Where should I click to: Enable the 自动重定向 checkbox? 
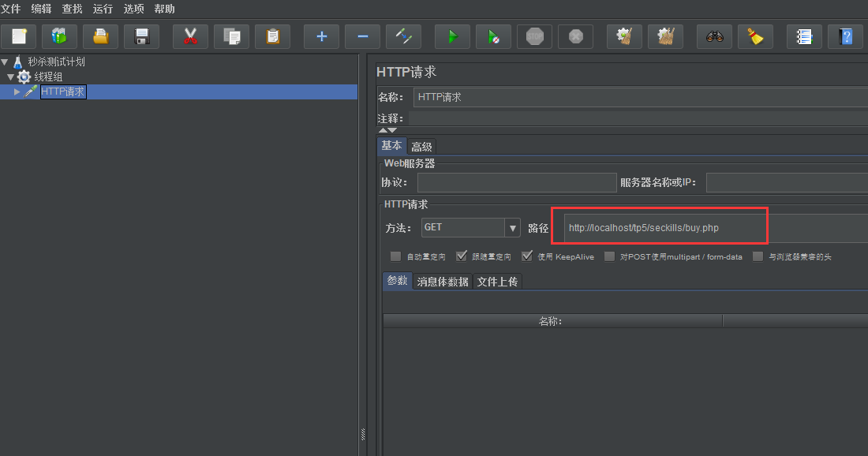(x=395, y=256)
